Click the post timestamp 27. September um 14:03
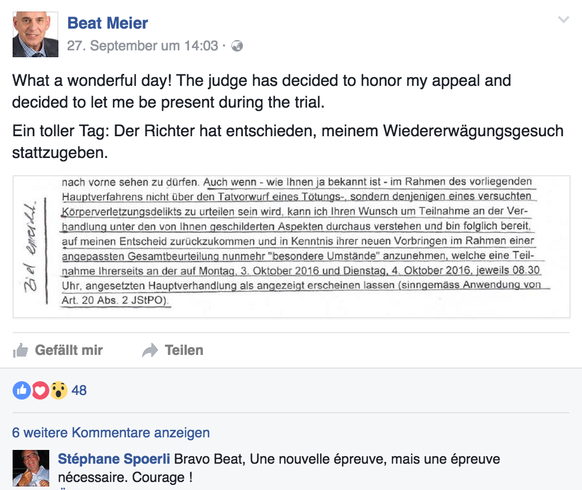Image resolution: width=582 pixels, height=490 pixels. tap(143, 46)
